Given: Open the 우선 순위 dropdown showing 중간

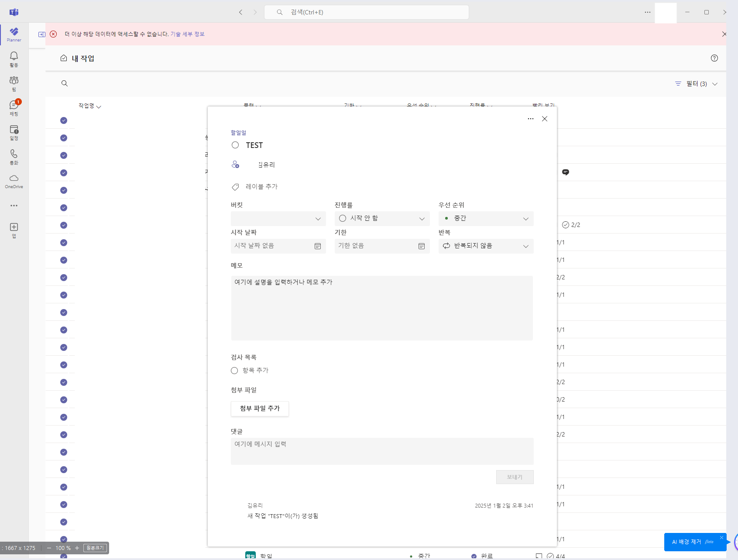Looking at the screenshot, I should 486,219.
